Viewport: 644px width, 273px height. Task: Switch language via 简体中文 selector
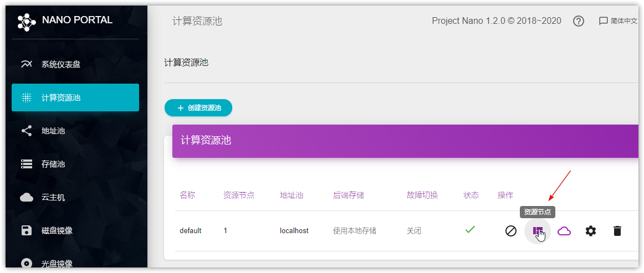(619, 21)
